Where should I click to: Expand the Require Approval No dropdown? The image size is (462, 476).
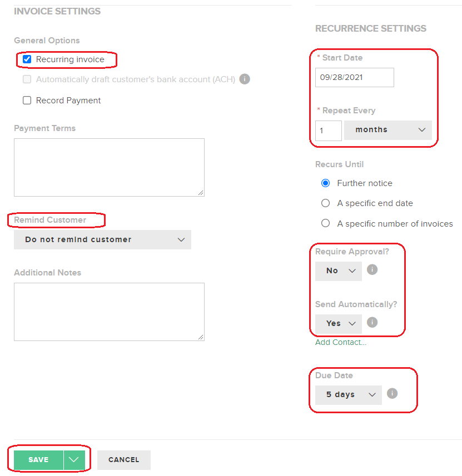click(x=338, y=271)
